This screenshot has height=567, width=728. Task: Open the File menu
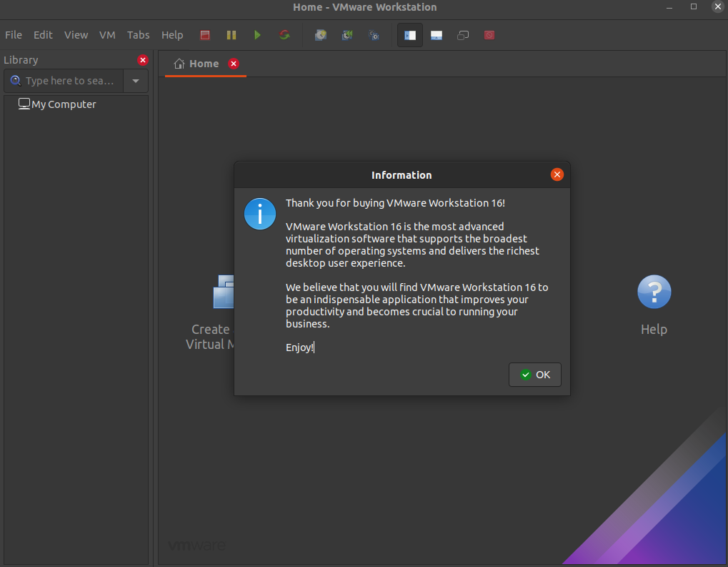click(14, 35)
